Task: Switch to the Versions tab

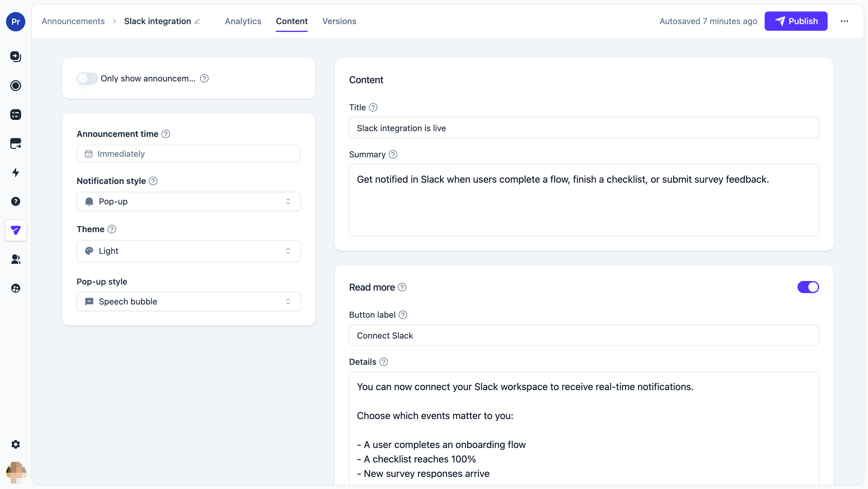Action: point(339,21)
